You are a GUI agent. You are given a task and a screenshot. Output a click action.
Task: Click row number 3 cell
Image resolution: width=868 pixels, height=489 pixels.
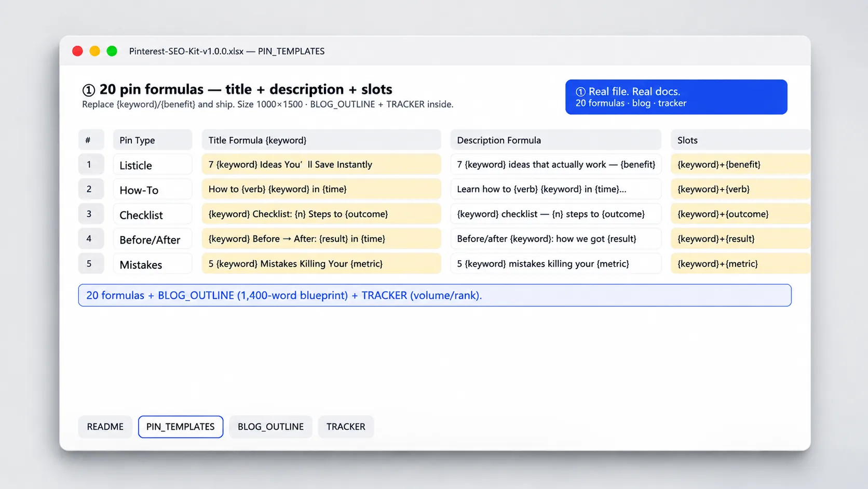[x=91, y=214]
